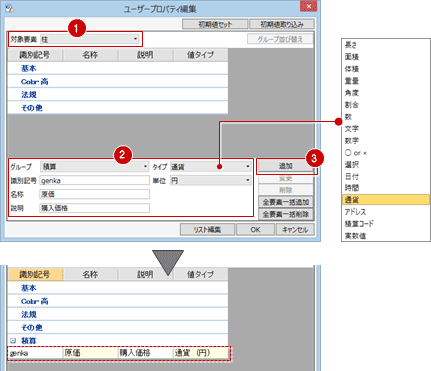Click the 初期値取り込み button
The image size is (431, 371).
pos(281,24)
